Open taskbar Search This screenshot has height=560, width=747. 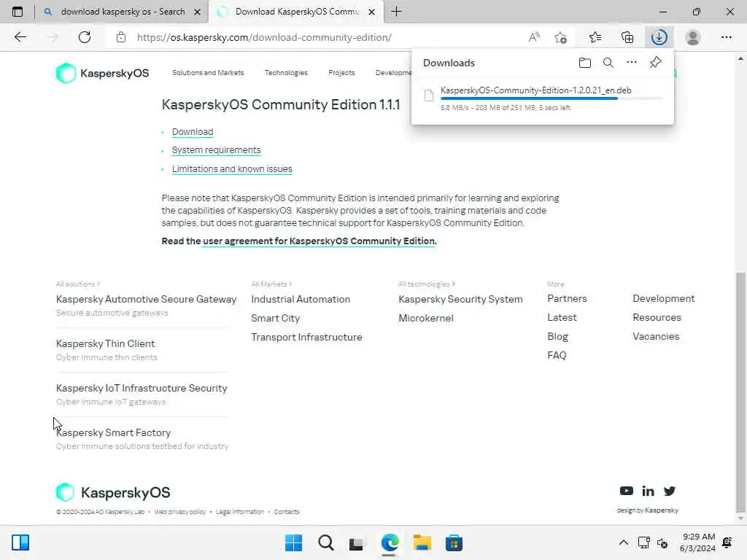tap(326, 542)
